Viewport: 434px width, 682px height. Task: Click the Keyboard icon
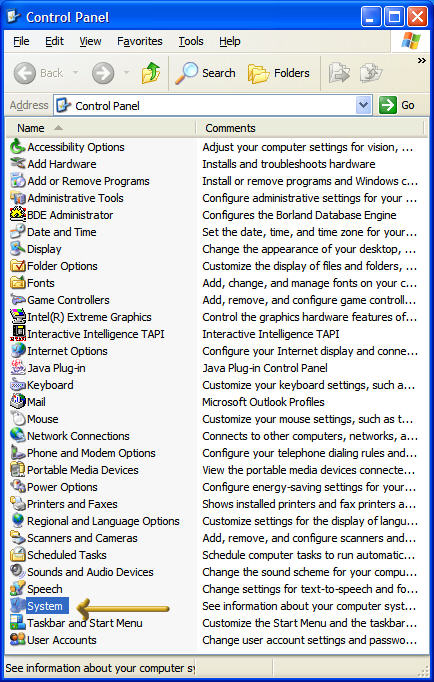pos(18,384)
